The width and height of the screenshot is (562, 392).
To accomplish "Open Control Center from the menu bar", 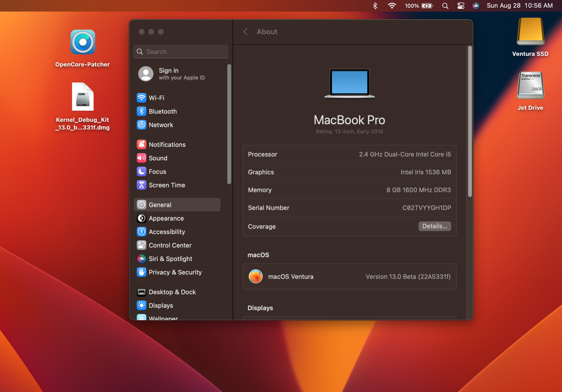I will tap(461, 6).
